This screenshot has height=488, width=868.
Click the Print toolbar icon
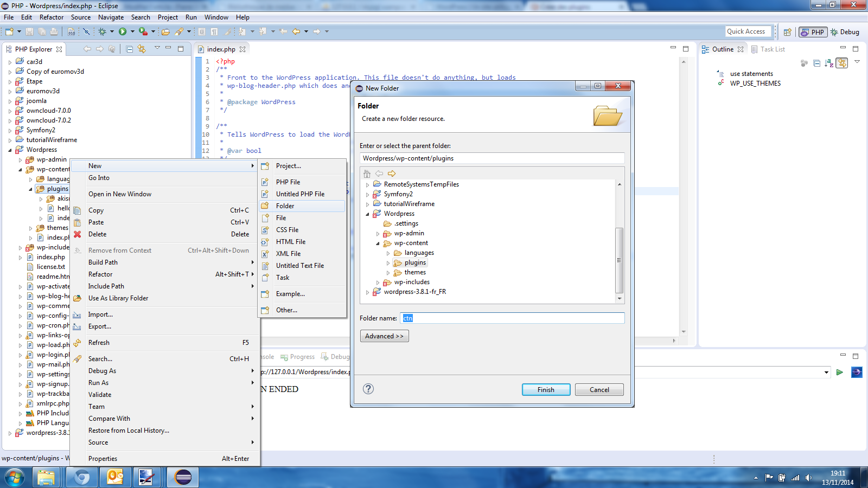coord(54,31)
